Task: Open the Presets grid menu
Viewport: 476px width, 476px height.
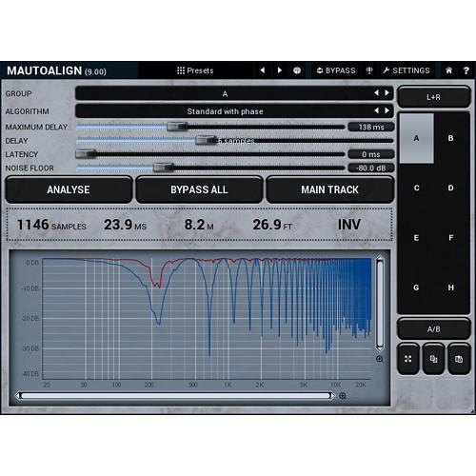Action: [x=195, y=70]
